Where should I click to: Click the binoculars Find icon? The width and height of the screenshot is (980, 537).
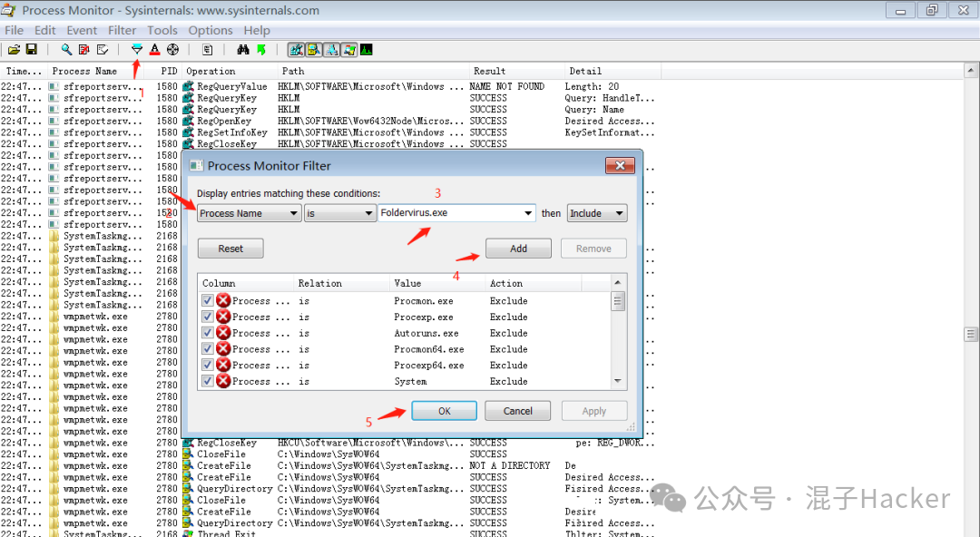[243, 49]
